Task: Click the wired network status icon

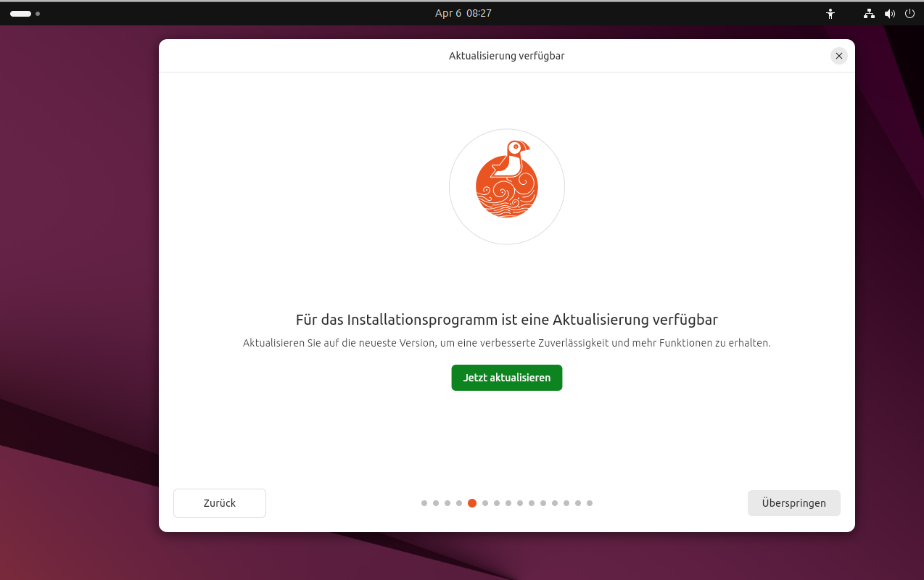Action: click(869, 13)
